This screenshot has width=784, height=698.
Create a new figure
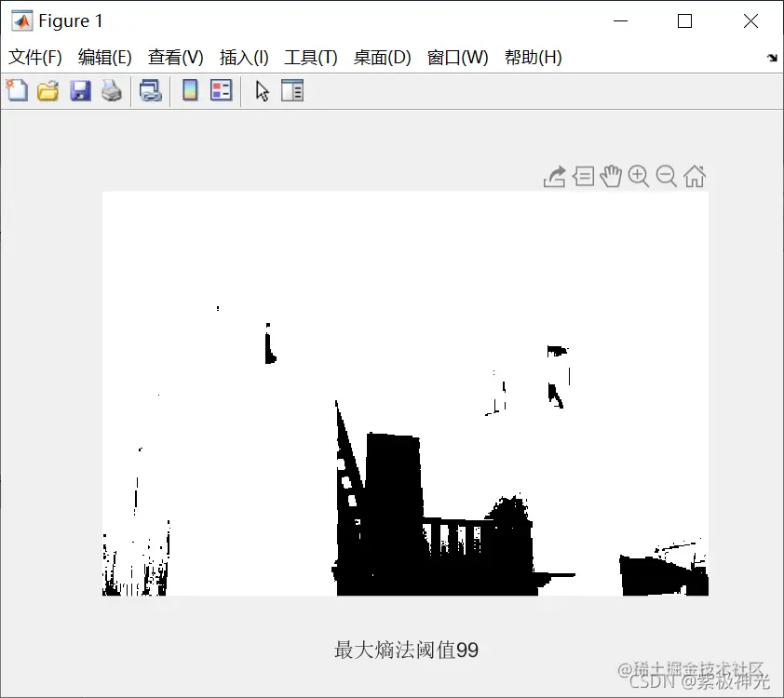16,90
